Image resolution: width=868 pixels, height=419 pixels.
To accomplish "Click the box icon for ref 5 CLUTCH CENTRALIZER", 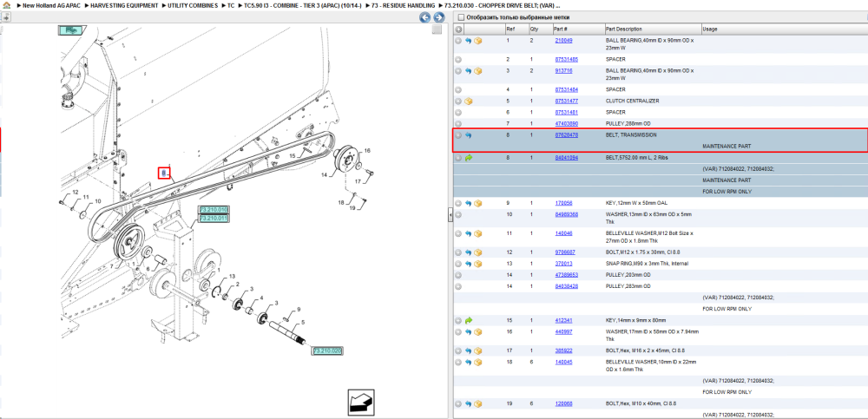I will [468, 101].
